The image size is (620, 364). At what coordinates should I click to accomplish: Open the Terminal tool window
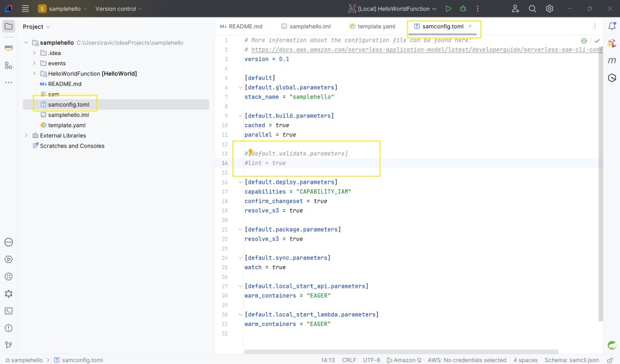coord(8,311)
